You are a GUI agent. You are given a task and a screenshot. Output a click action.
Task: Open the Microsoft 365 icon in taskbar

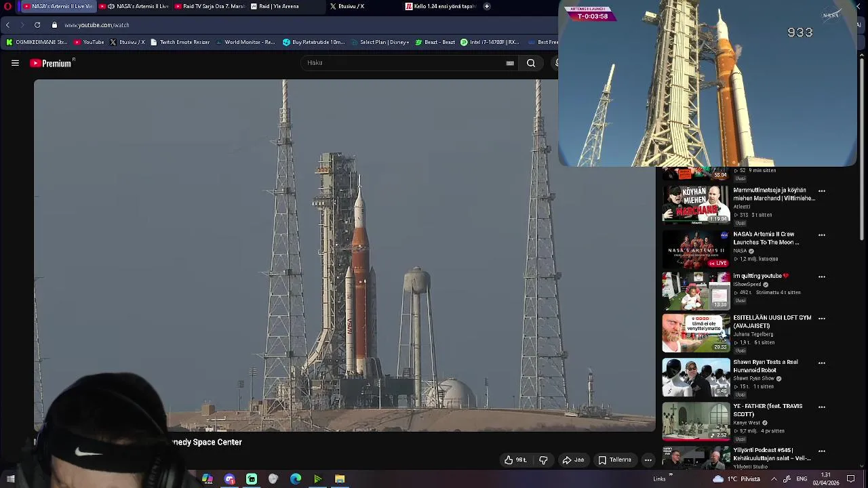coord(208,479)
